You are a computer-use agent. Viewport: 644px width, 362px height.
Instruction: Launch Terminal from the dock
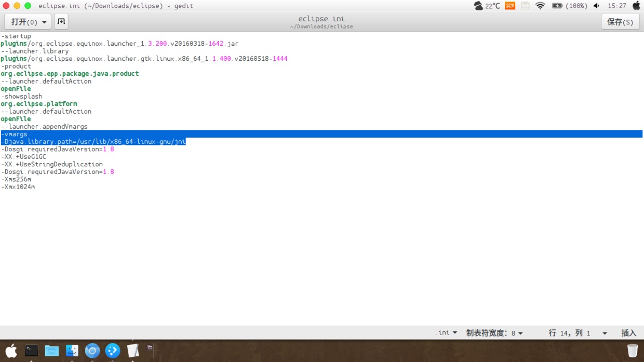click(32, 351)
